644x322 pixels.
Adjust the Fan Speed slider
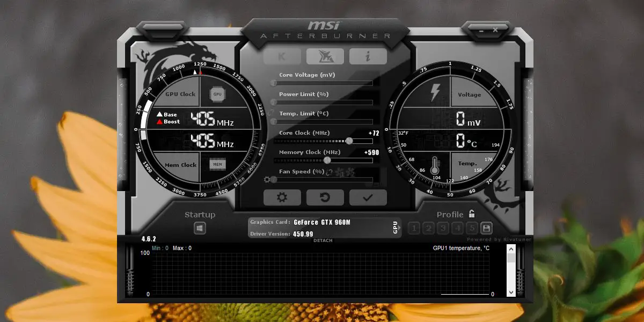click(x=323, y=180)
